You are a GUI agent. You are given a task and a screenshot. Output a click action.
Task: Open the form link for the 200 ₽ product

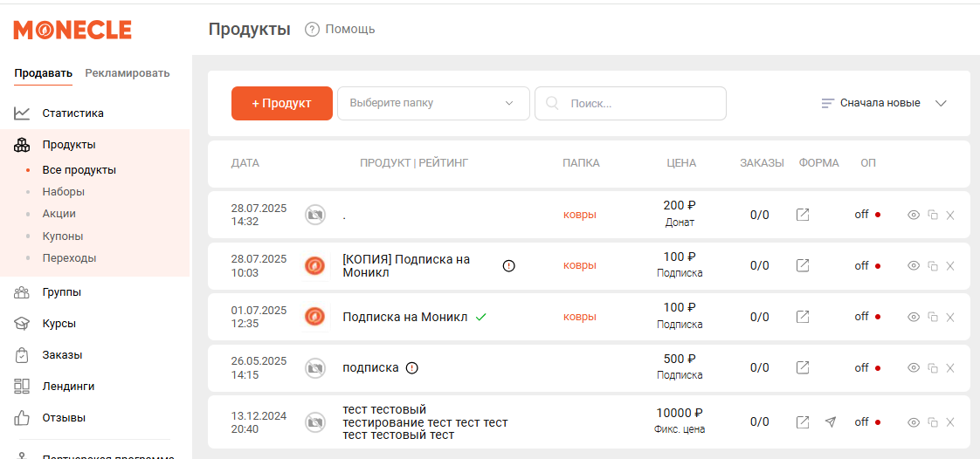click(x=802, y=215)
